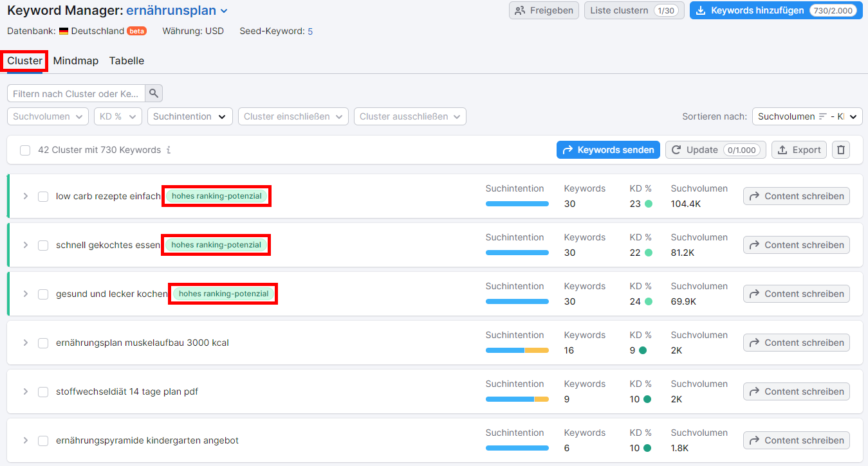This screenshot has height=466, width=868.
Task: Click Content schreiben for gesund und lecker
Action: click(x=796, y=294)
